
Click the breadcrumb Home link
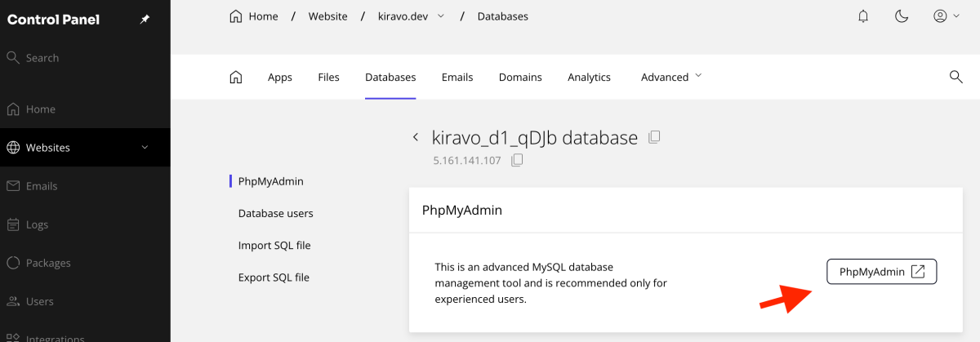254,16
